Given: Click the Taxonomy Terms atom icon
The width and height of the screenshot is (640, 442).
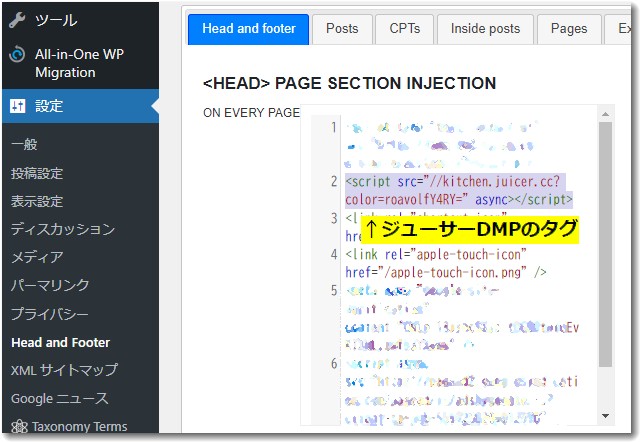Looking at the screenshot, I should 19,427.
